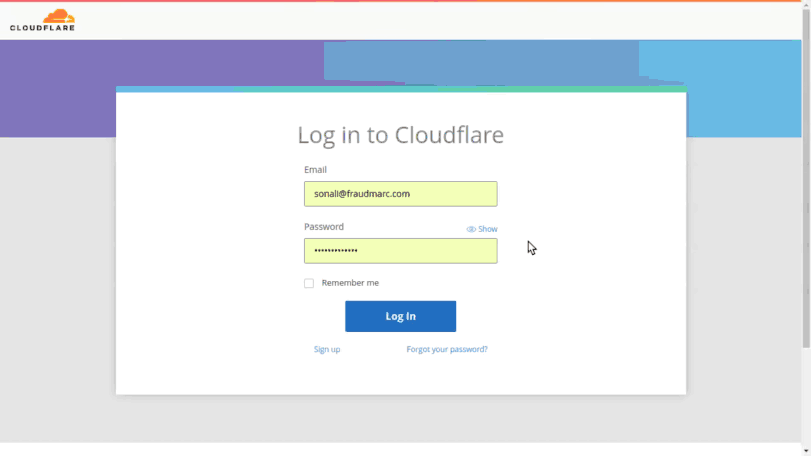Click the 'Remember me' label text
Viewport: 811px width, 456px height.
click(350, 283)
